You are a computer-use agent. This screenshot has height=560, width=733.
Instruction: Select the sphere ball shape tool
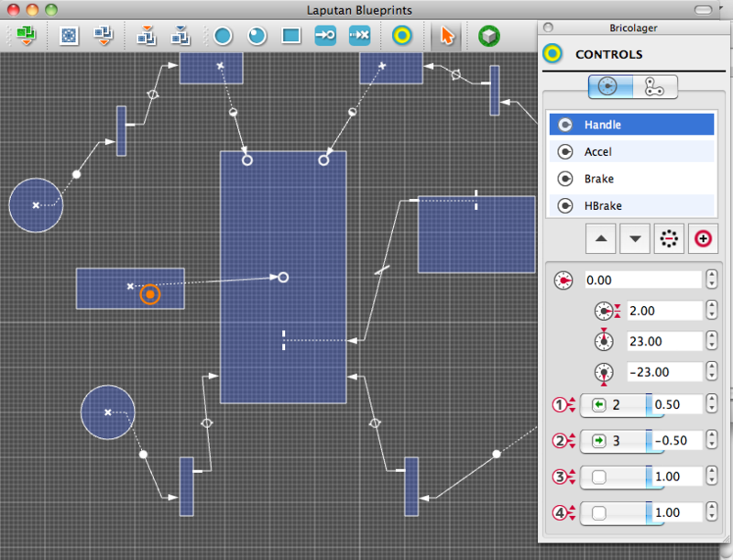pos(257,36)
